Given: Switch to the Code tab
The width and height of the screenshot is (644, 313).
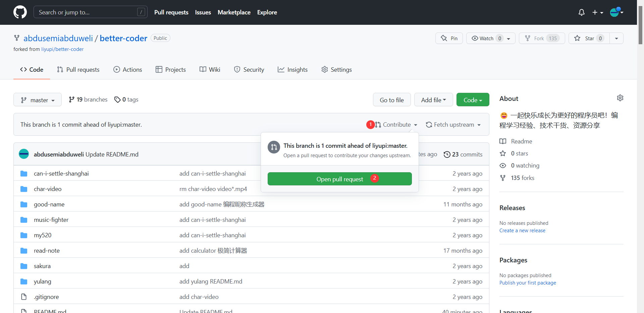Looking at the screenshot, I should [x=32, y=70].
